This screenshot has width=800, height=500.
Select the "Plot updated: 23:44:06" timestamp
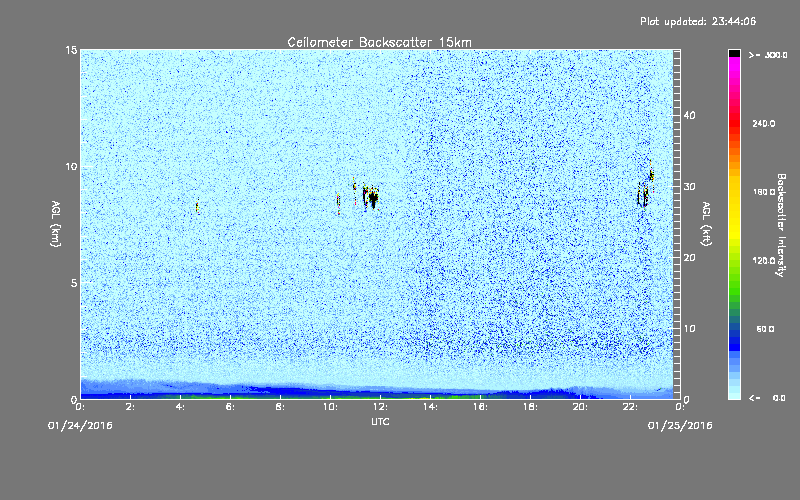pyautogui.click(x=698, y=21)
